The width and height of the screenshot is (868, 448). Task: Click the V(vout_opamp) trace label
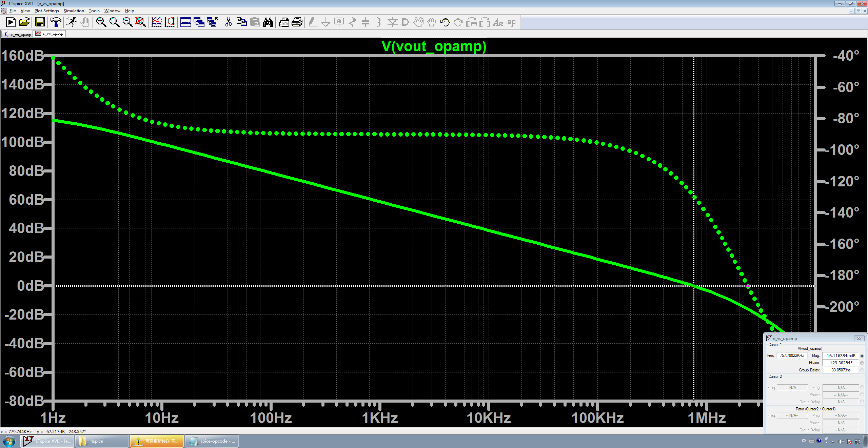tap(434, 46)
